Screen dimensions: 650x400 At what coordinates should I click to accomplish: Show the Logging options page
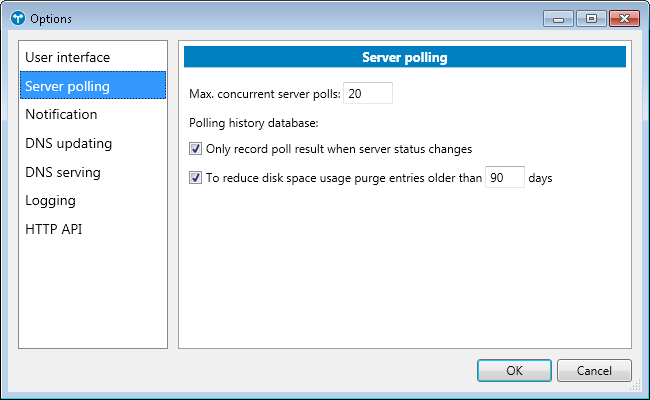point(51,200)
